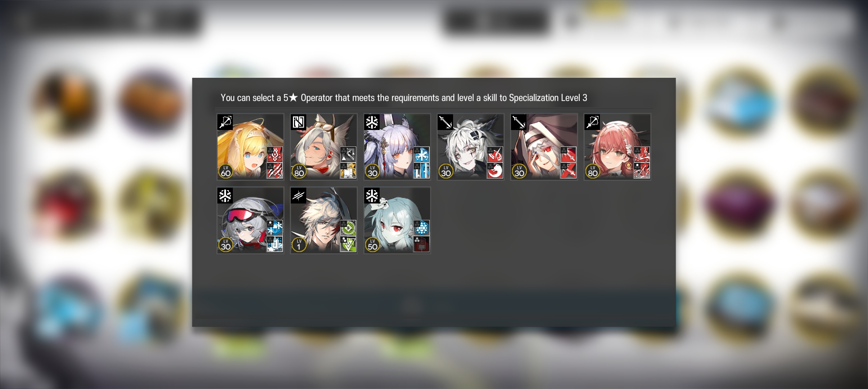Choose the white-haired goggles operator at LV 80
The height and width of the screenshot is (389, 868).
click(324, 147)
